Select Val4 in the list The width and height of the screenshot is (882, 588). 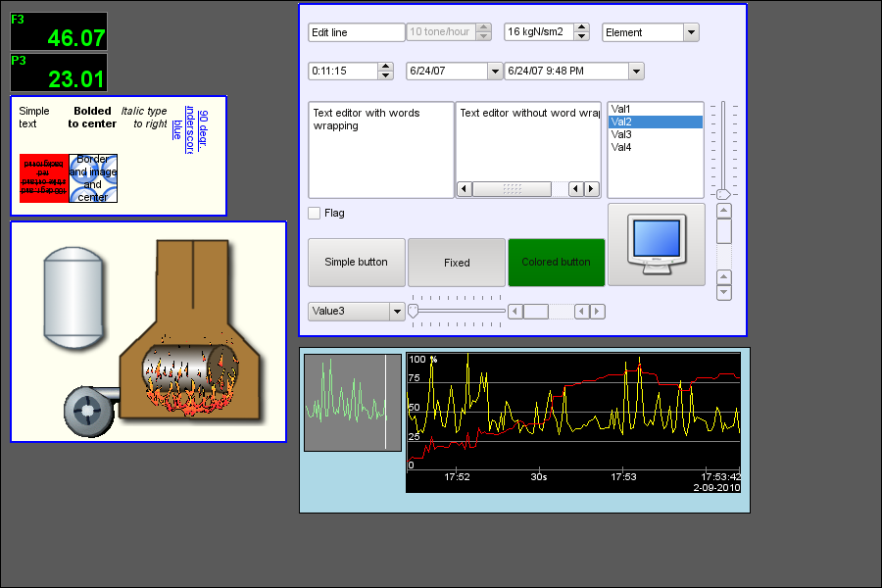click(621, 147)
